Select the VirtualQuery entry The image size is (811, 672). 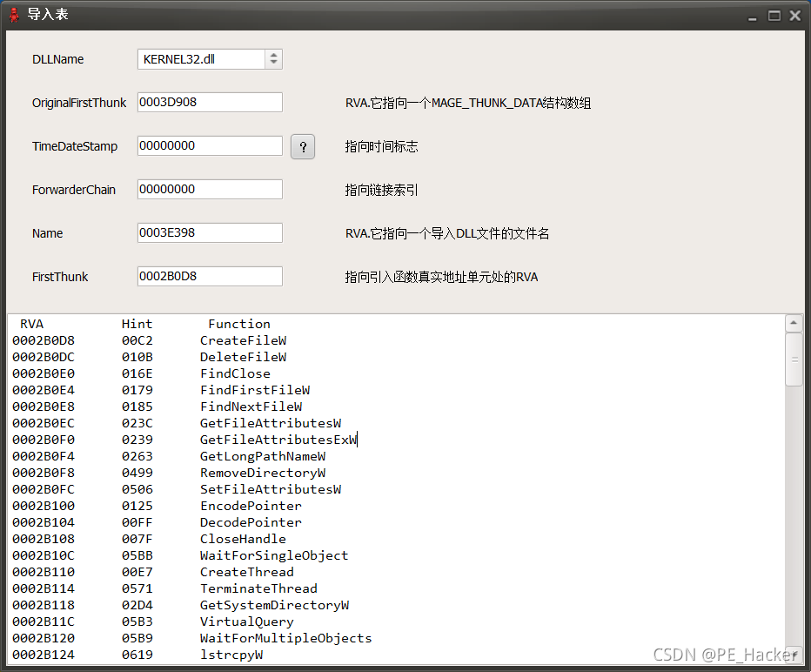pos(247,622)
